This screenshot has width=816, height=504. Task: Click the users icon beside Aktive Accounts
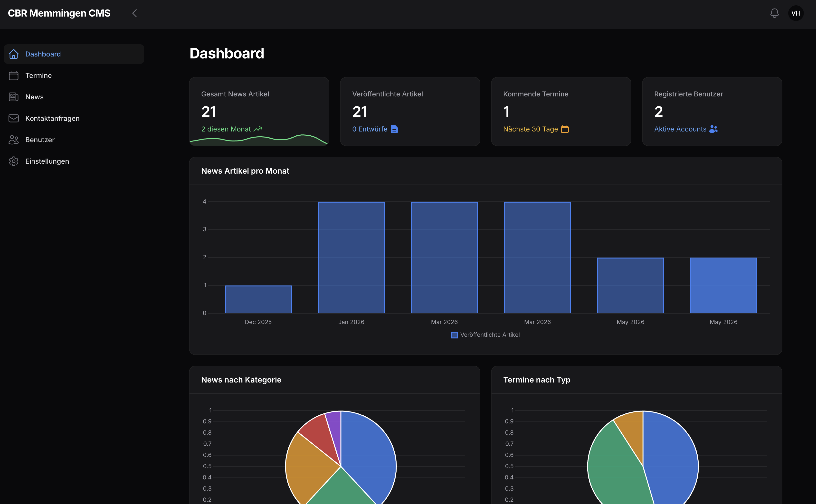(x=713, y=129)
